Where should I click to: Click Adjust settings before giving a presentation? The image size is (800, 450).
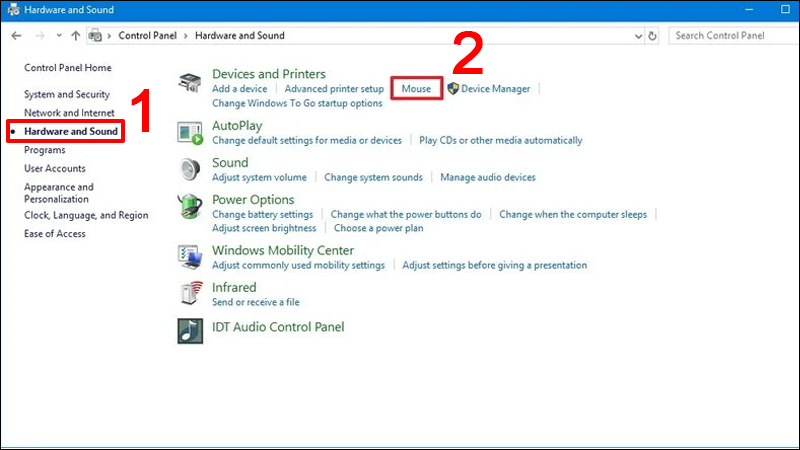[x=494, y=265]
